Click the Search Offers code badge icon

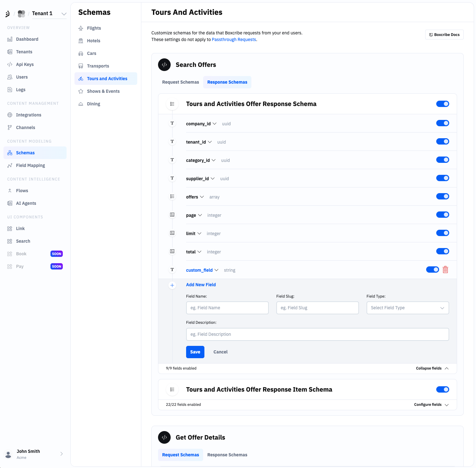pos(164,65)
